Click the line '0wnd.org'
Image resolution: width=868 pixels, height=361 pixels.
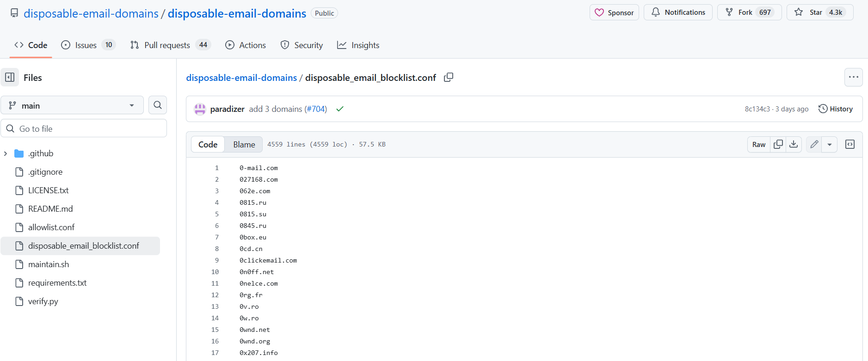click(x=255, y=341)
